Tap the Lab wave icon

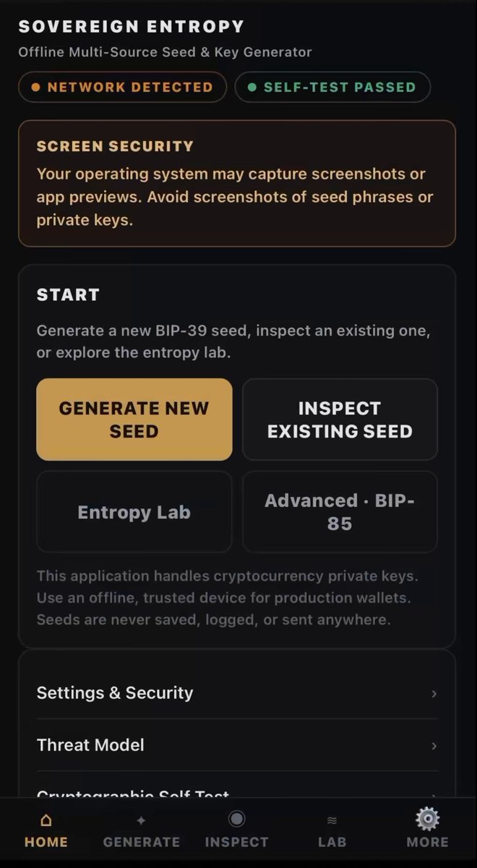click(x=332, y=820)
